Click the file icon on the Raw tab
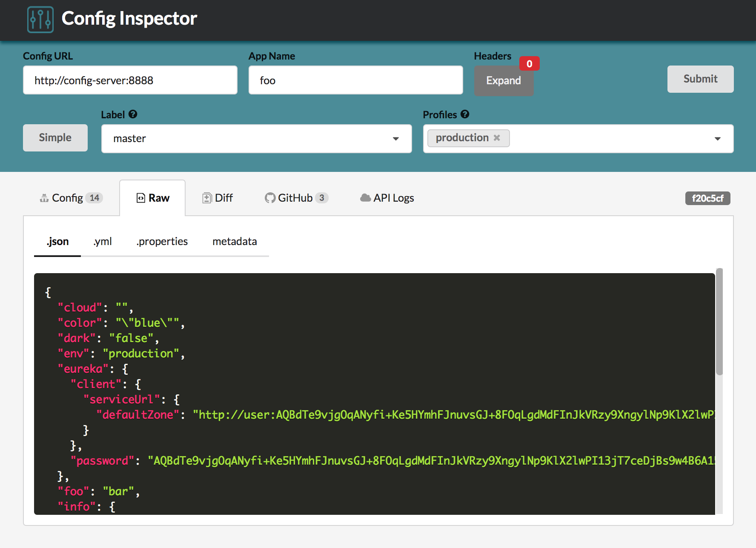The image size is (756, 548). click(x=140, y=197)
